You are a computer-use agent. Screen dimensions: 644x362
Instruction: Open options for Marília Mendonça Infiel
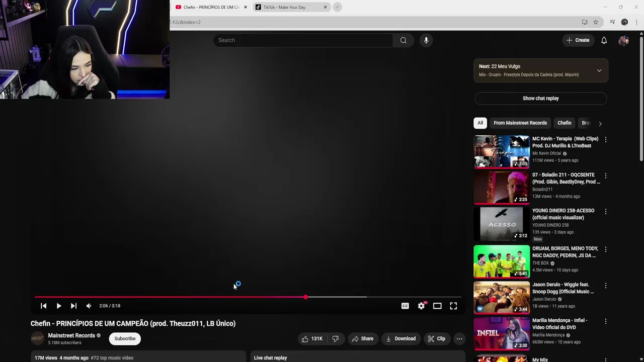click(606, 321)
